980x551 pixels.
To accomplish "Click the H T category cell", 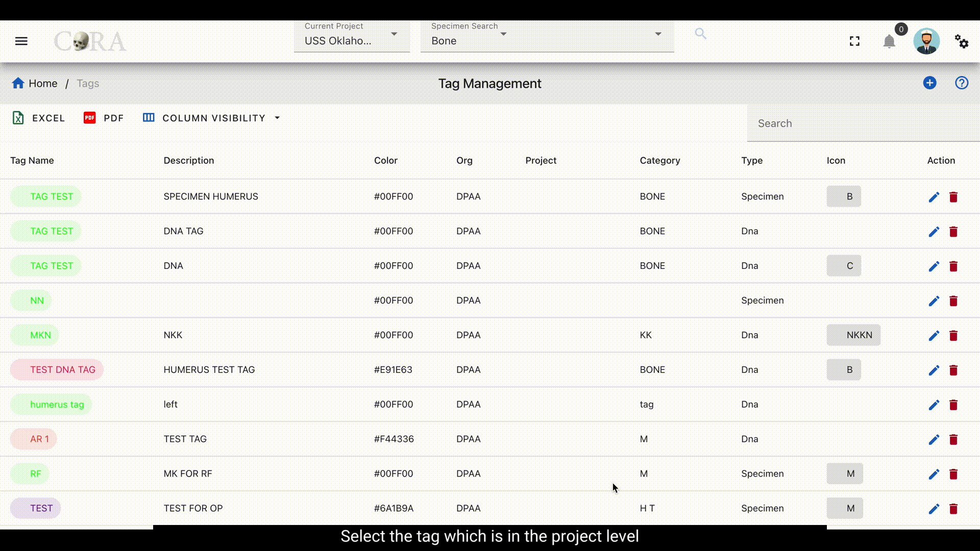I will (x=647, y=509).
